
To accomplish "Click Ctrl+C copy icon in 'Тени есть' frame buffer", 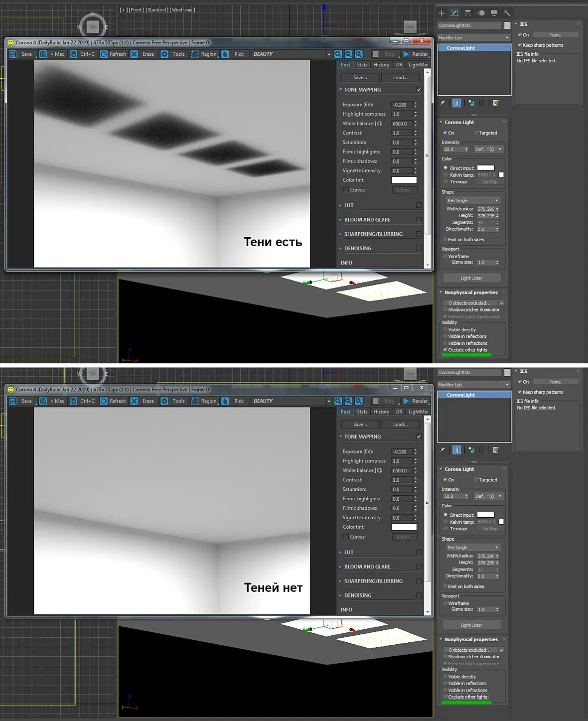I will tap(73, 54).
